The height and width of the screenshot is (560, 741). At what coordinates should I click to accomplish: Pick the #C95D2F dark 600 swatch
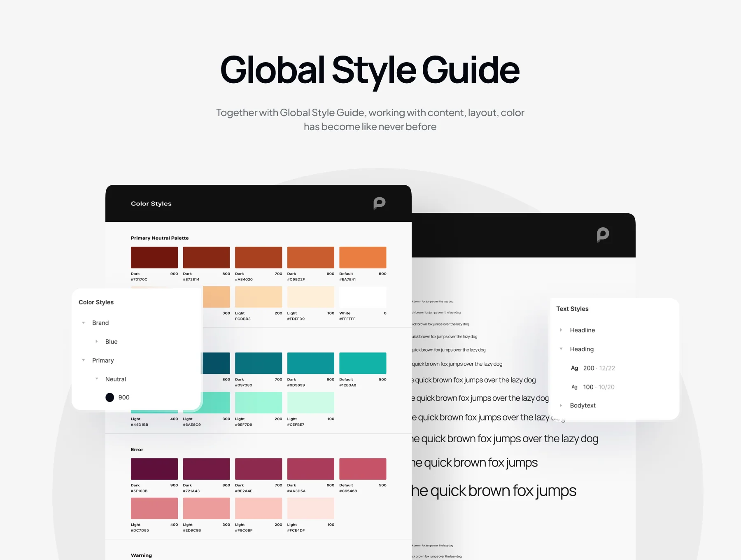coord(311,257)
